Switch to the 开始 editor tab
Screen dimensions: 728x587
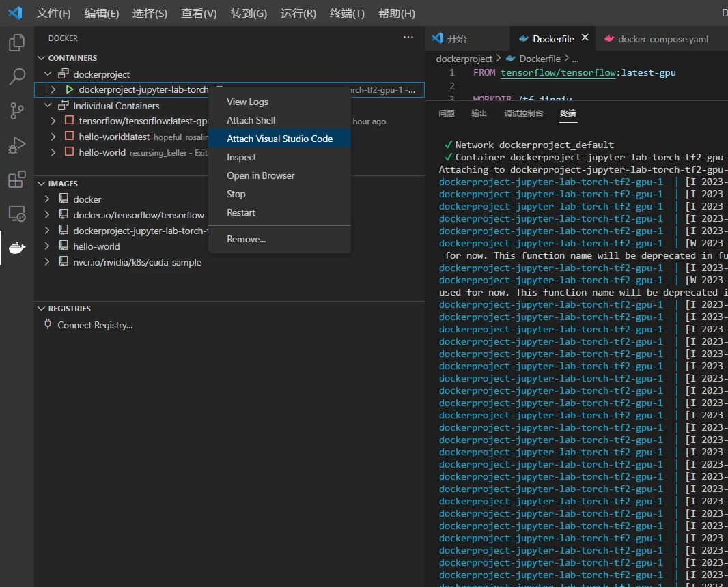coord(468,38)
